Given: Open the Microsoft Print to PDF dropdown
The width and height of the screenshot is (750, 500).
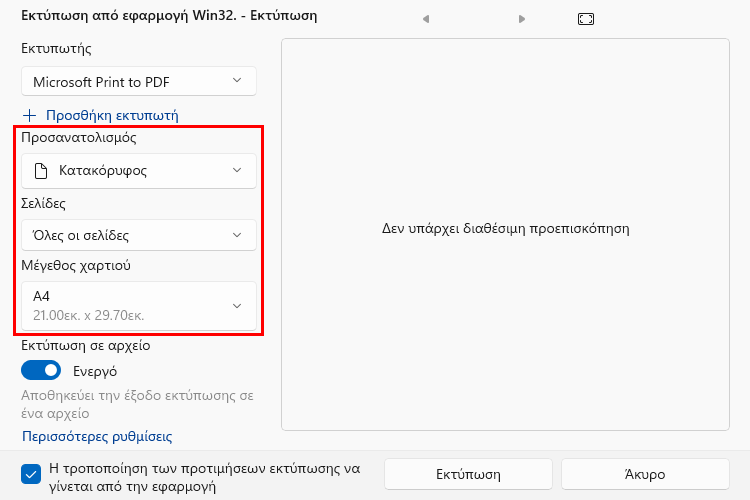Looking at the screenshot, I should point(139,81).
